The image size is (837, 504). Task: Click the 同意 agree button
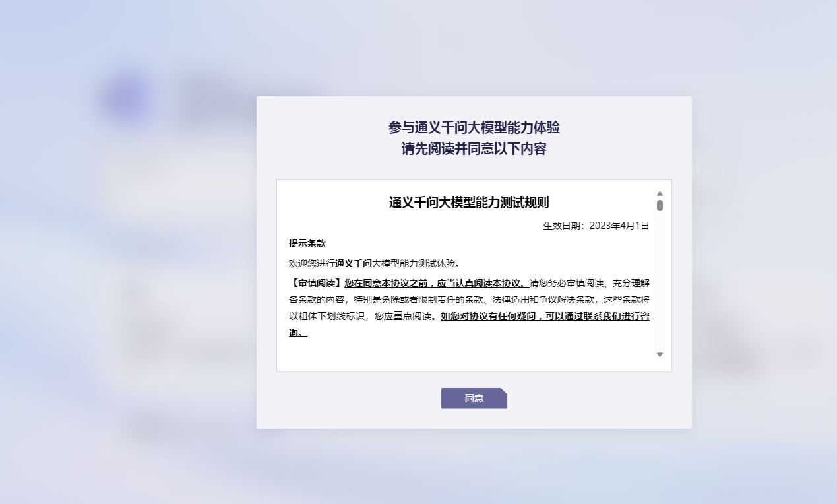click(x=474, y=398)
